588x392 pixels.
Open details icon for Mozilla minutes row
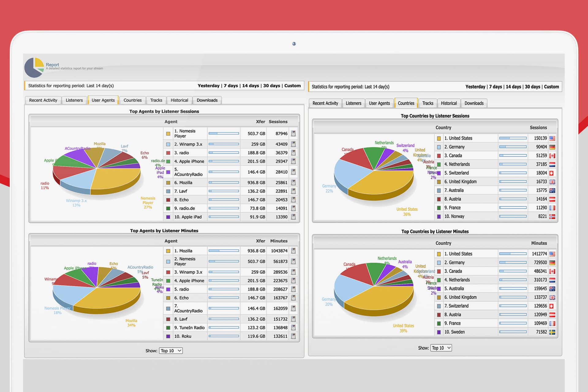(x=293, y=251)
